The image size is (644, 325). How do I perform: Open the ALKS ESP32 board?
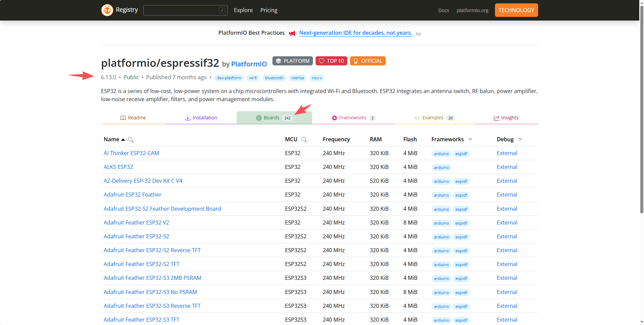tap(118, 167)
